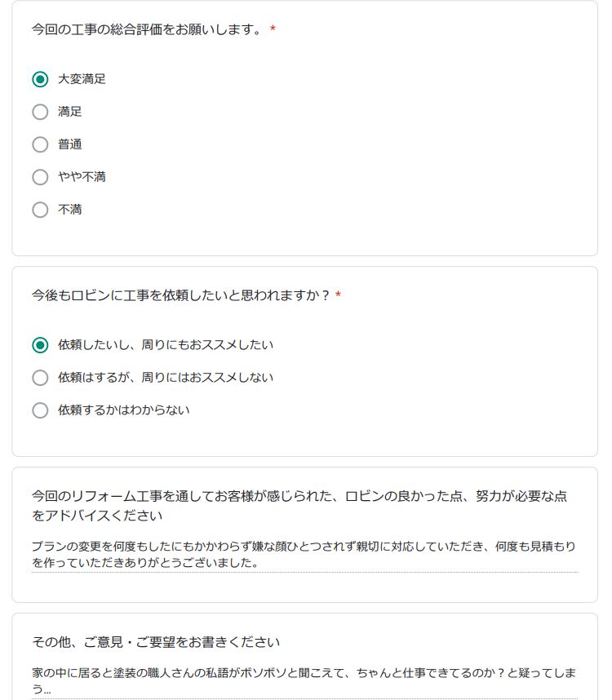This screenshot has width=612, height=700.
Task: Click the やや不満 option label text
Action: pos(82,177)
